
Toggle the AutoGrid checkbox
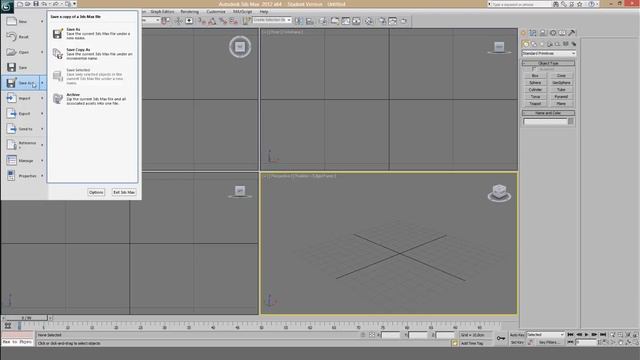click(x=534, y=69)
